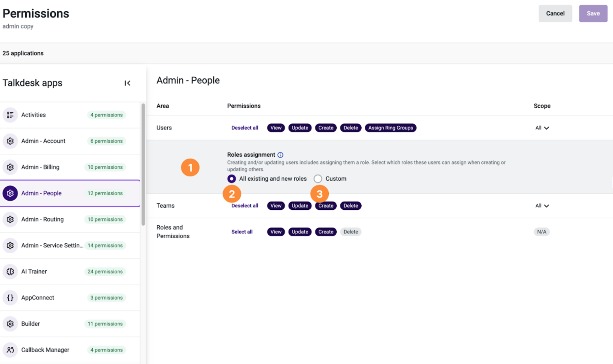
Task: Click the Cancel button
Action: 555,13
